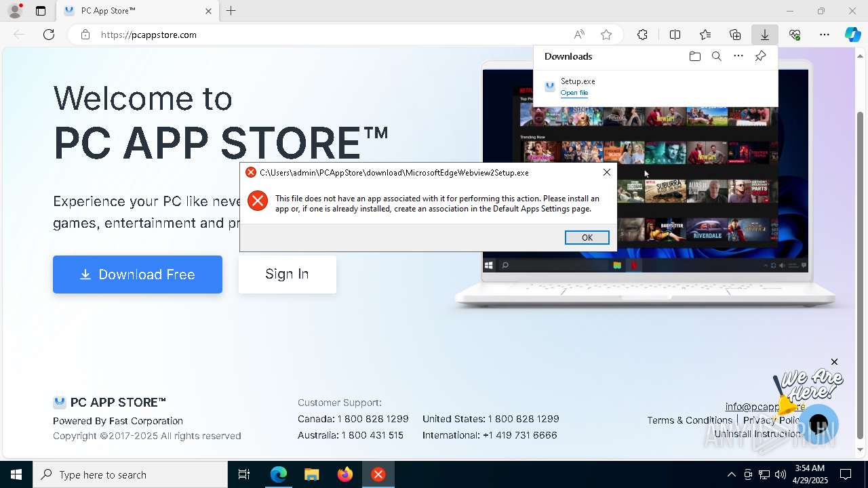Image resolution: width=868 pixels, height=488 pixels.
Task: Open the Read aloud icon
Action: tap(579, 35)
